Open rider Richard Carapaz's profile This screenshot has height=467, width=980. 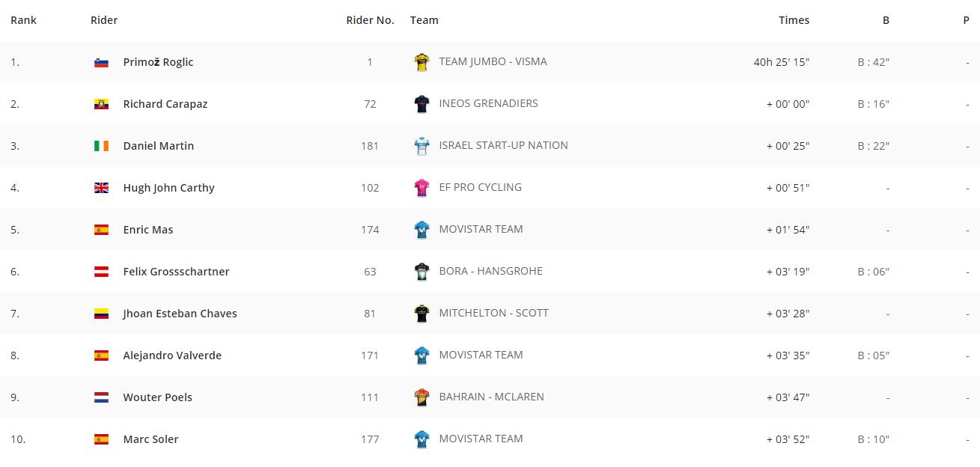tap(165, 104)
